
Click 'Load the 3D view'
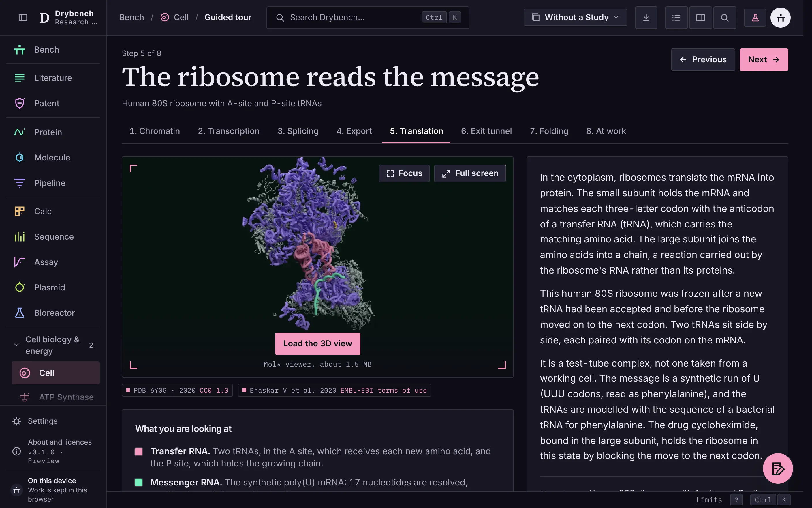[317, 344]
